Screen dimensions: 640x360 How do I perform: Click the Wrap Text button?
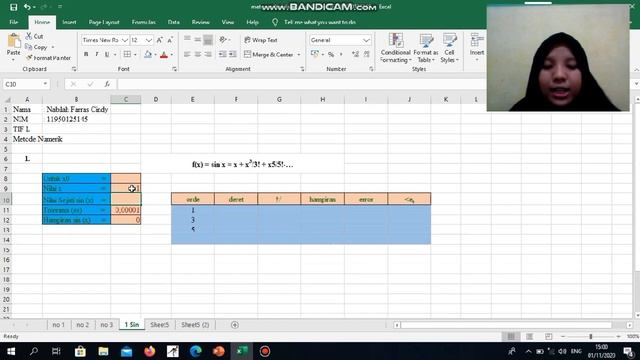[x=261, y=40]
